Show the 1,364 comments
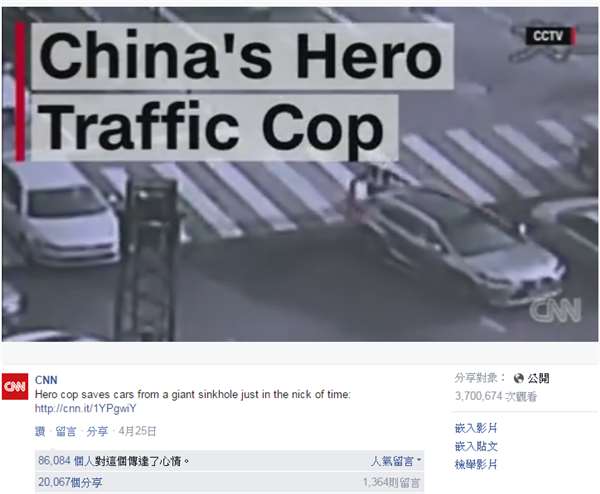The height and width of the screenshot is (494, 600). (x=391, y=482)
